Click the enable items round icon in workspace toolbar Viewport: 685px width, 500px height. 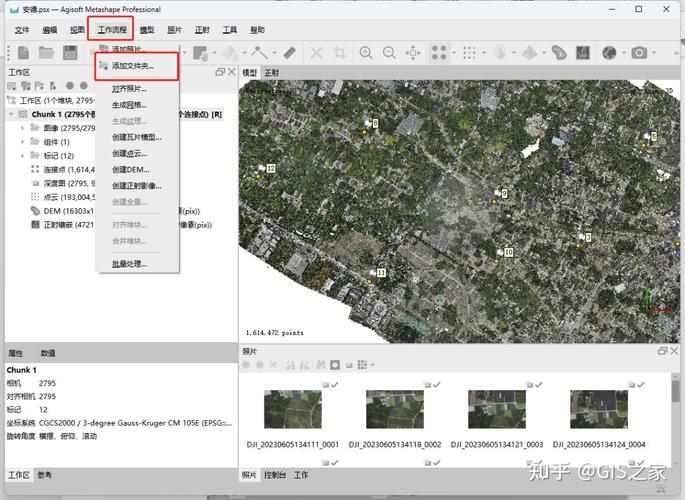click(x=69, y=86)
